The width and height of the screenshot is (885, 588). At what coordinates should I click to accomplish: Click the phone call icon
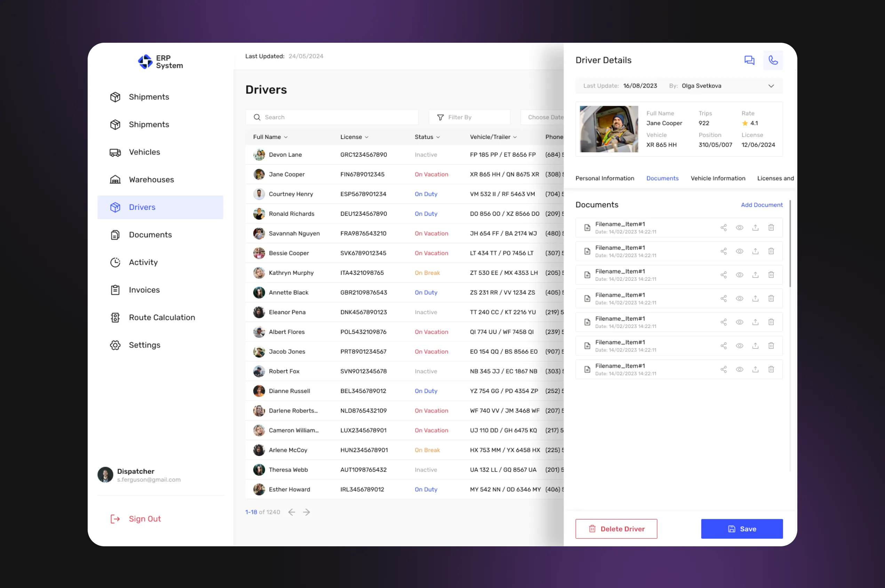(773, 60)
